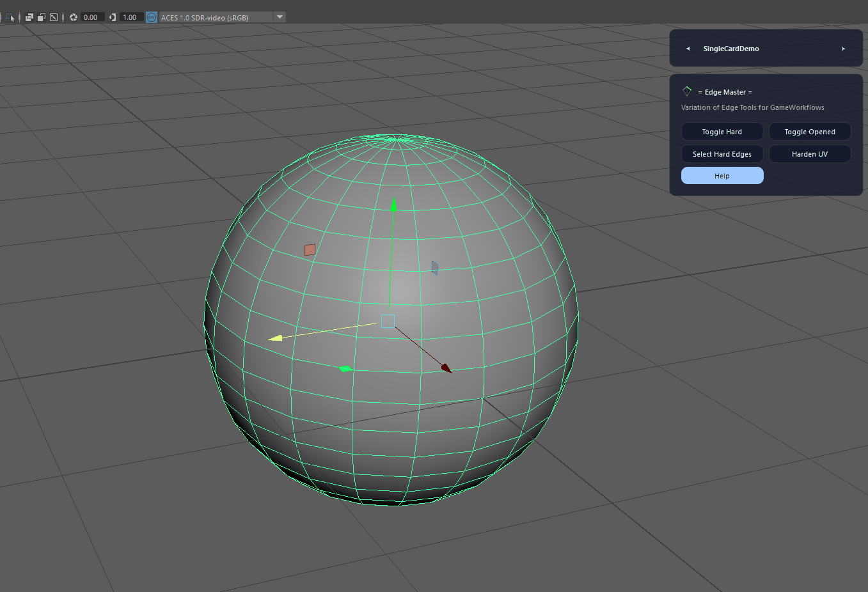Click the small green plane handle on the sphere
Screen dimensions: 868x592
tap(345, 368)
